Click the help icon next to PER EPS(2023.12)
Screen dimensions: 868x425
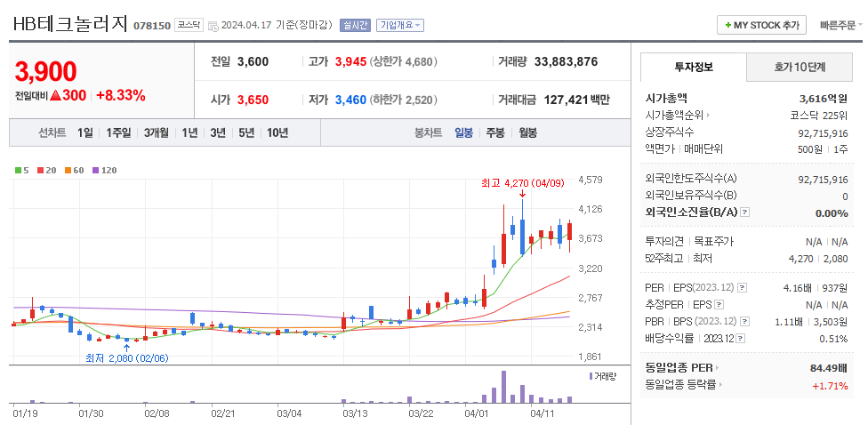click(x=743, y=288)
